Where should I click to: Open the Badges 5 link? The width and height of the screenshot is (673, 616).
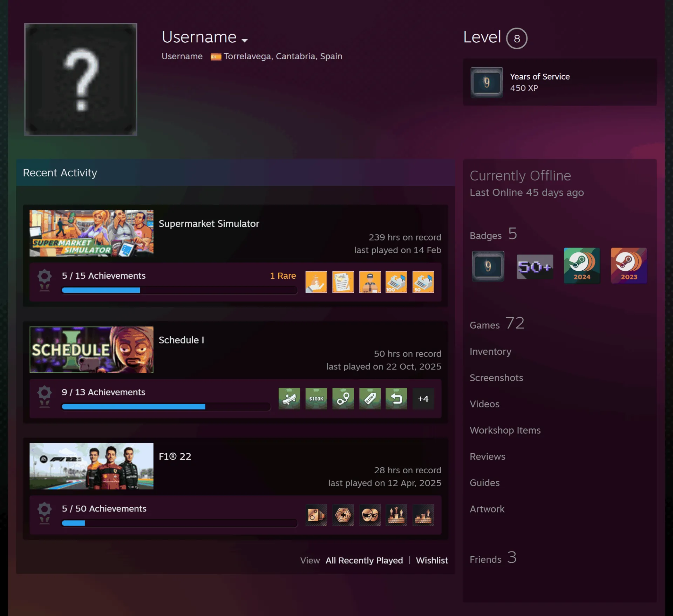494,234
